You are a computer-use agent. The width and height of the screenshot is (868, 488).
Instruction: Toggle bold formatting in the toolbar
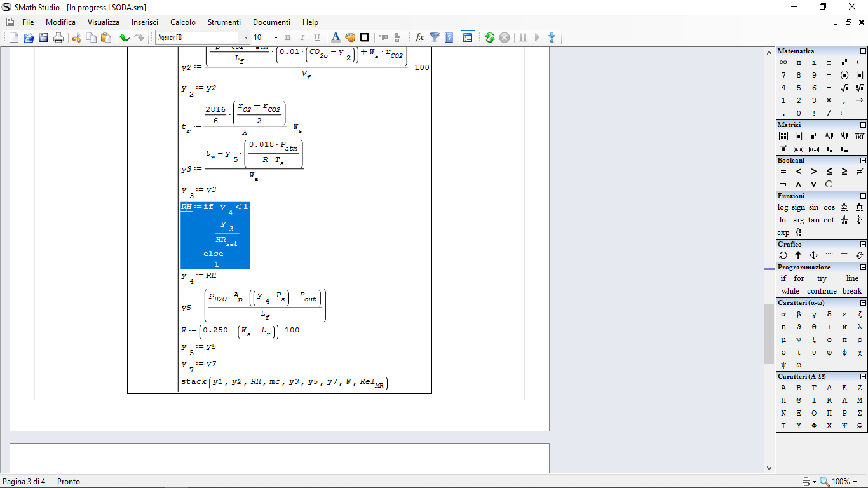click(x=287, y=37)
